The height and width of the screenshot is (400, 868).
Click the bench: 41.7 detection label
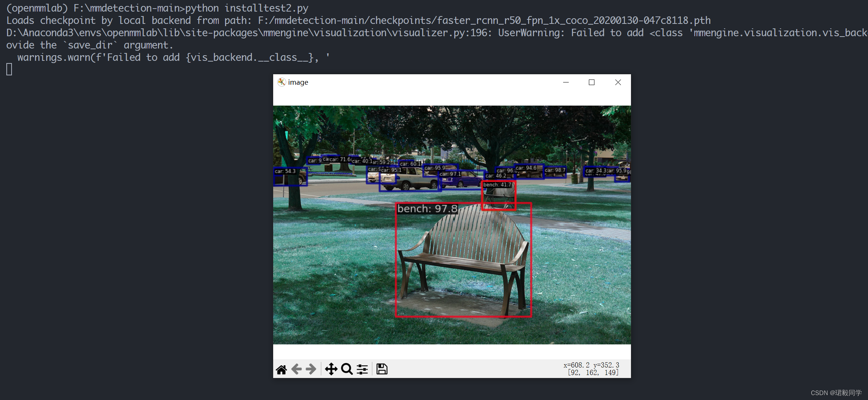coord(498,185)
